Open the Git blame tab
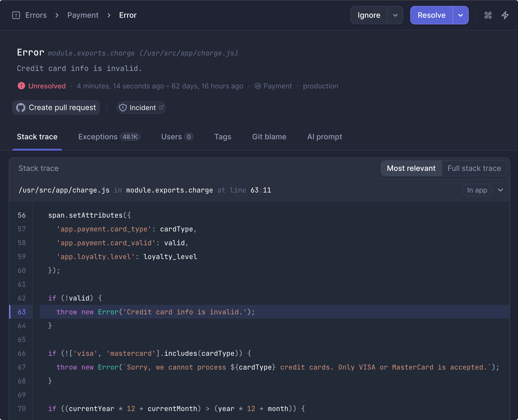This screenshot has height=420, width=518. (269, 137)
